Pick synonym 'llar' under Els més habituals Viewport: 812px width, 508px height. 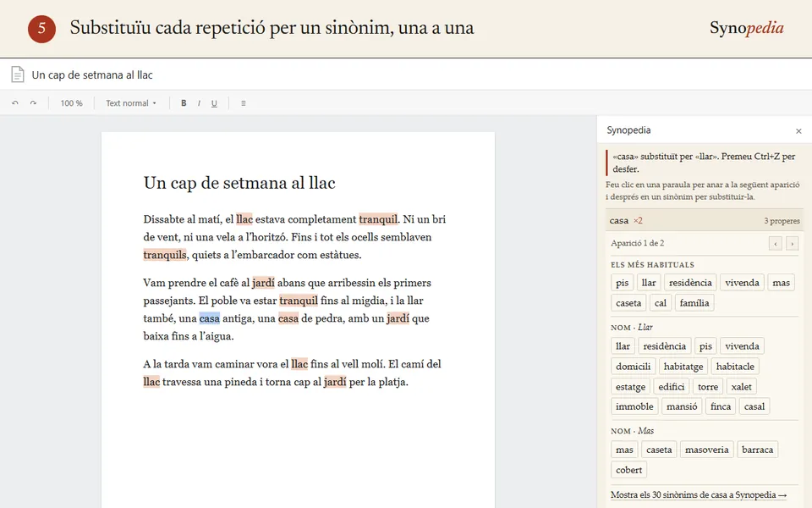click(x=649, y=283)
